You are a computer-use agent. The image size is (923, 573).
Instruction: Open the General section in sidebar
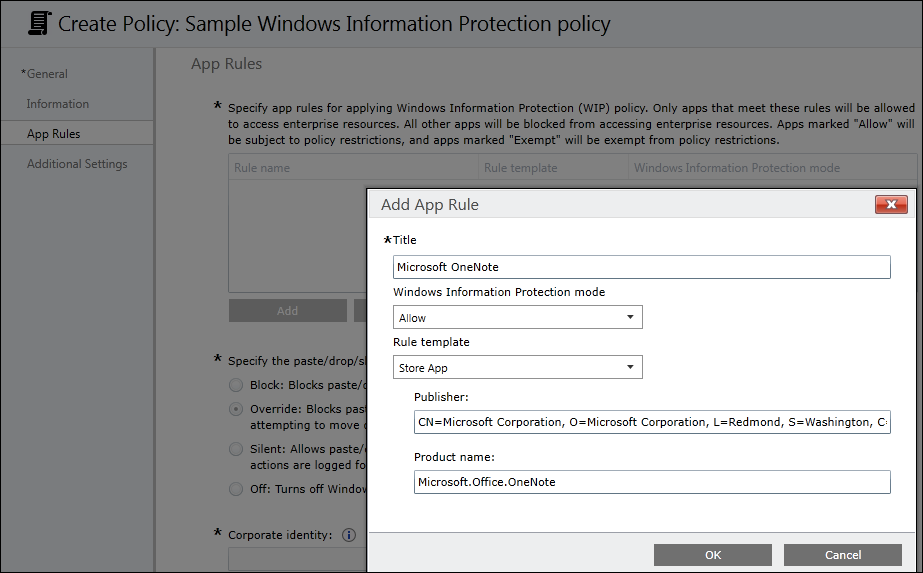pos(46,74)
